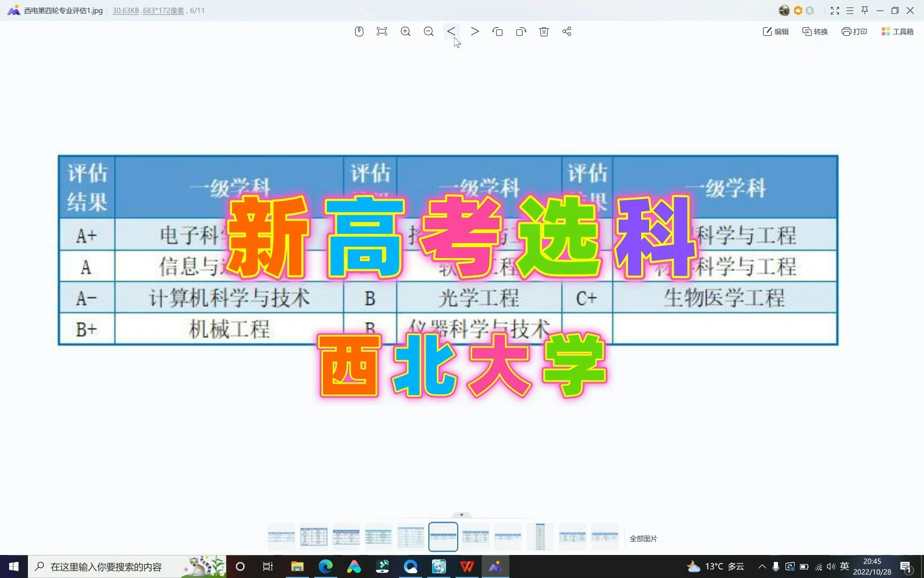Click the orange membership badge icon

[798, 10]
